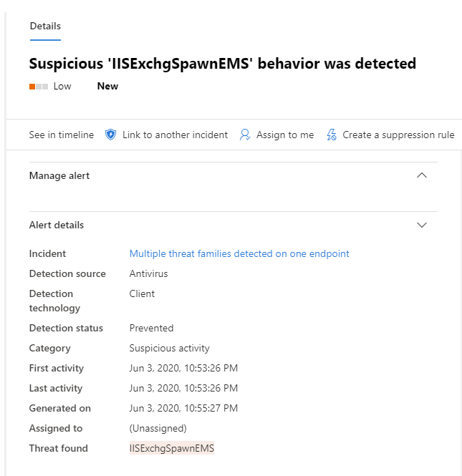Click the person icon for Assign to me
The height and width of the screenshot is (476, 462).
click(x=245, y=135)
